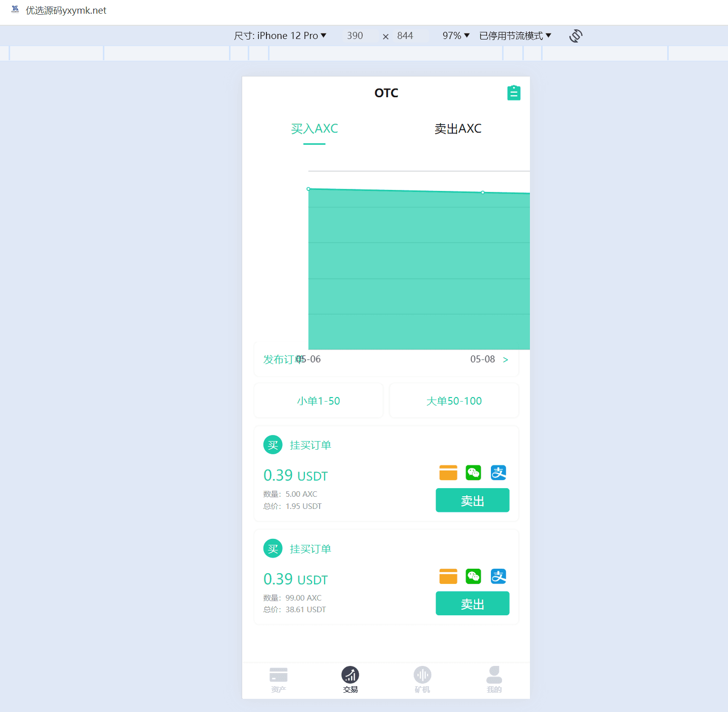The height and width of the screenshot is (712, 728).
Task: Open the iPhone 12 Pro device dropdown
Action: coord(280,36)
